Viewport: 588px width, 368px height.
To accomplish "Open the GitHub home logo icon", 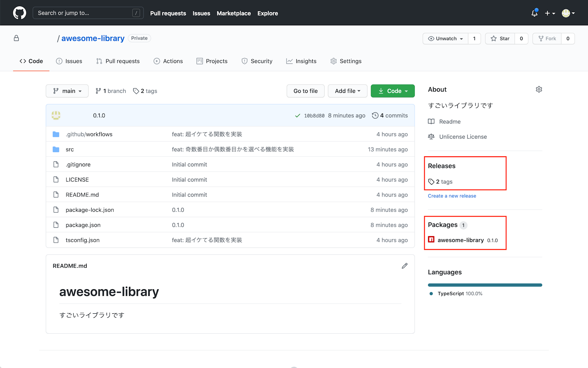I will pyautogui.click(x=19, y=13).
